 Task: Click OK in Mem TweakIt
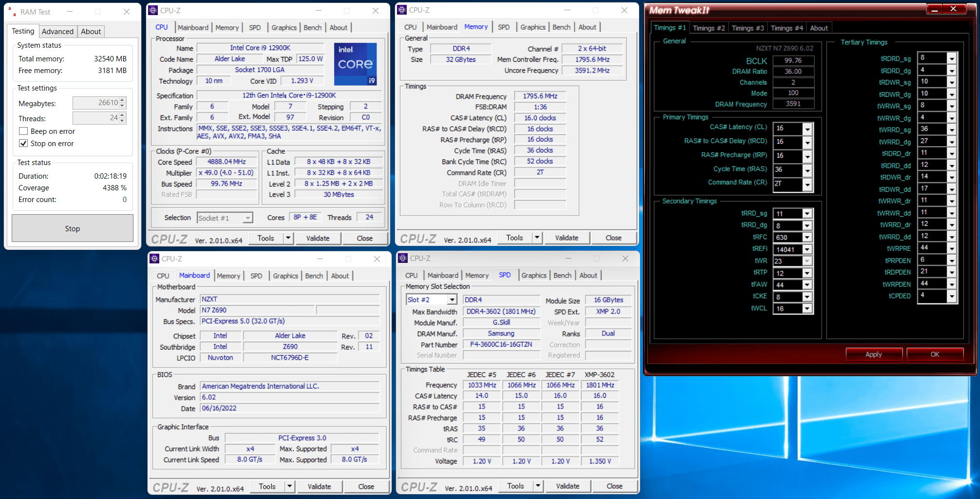(935, 354)
